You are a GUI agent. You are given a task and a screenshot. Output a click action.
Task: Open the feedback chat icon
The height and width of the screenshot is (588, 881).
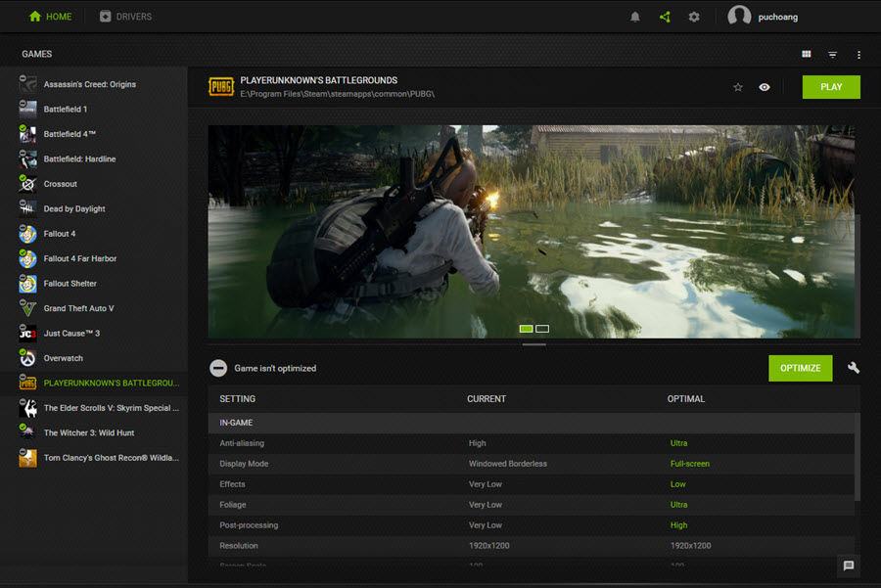point(849,565)
